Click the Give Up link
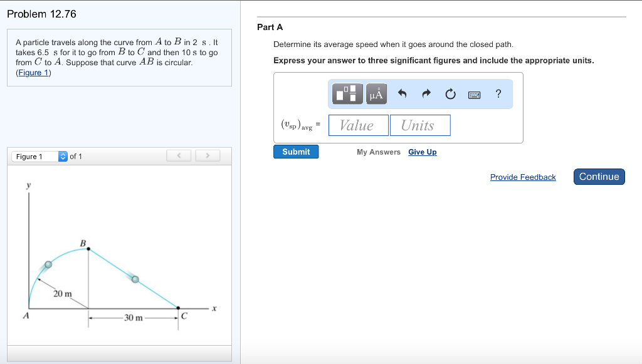 click(x=422, y=152)
